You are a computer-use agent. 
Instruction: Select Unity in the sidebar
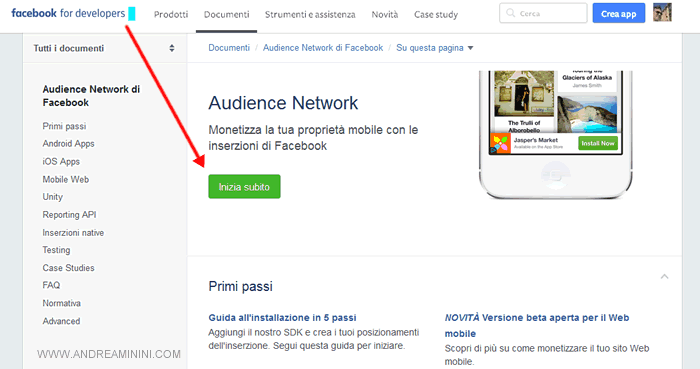pyautogui.click(x=53, y=197)
